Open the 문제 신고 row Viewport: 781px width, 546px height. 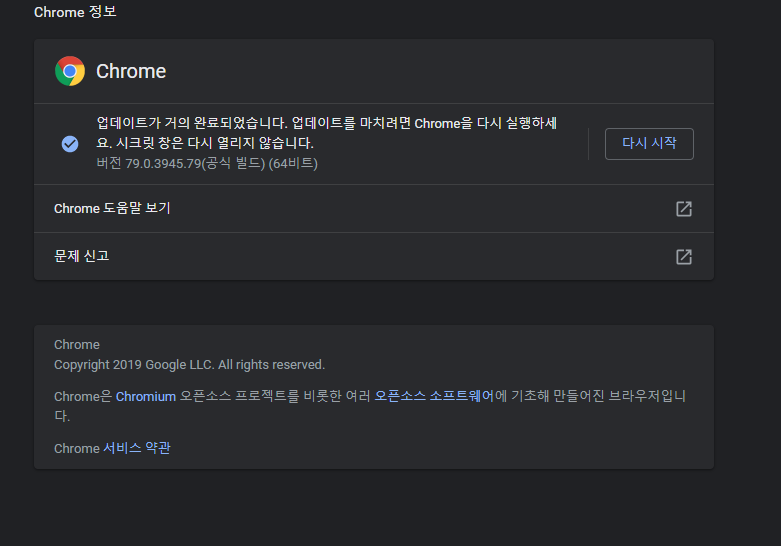(374, 257)
